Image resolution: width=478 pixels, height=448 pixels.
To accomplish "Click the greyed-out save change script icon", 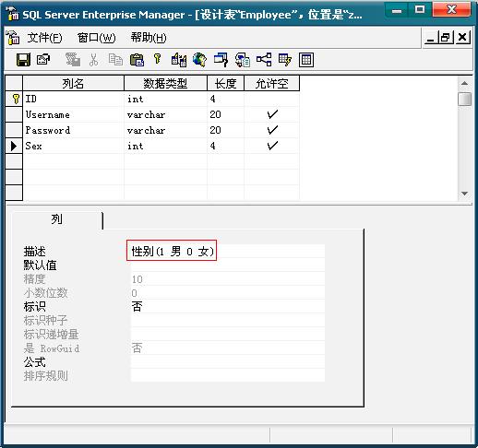I will (73, 60).
